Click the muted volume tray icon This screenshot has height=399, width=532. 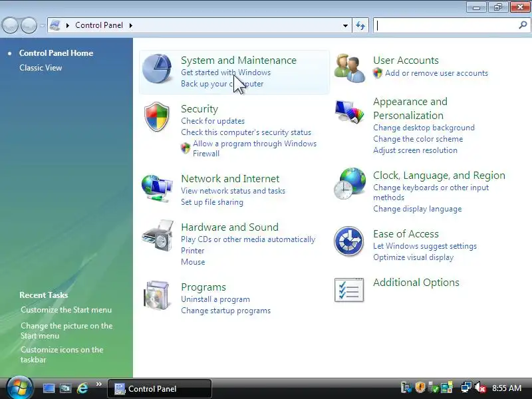point(480,388)
